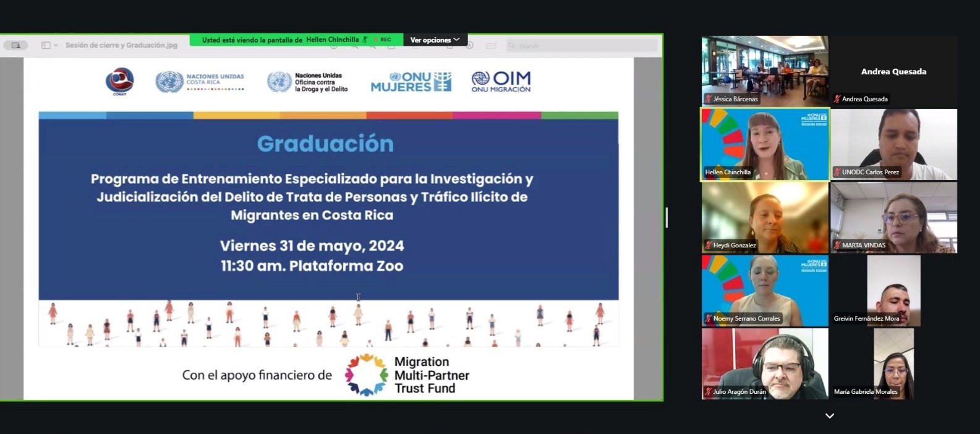Click muted mic icon beside MARTA VINDAS
This screenshot has width=980, height=434.
point(837,245)
